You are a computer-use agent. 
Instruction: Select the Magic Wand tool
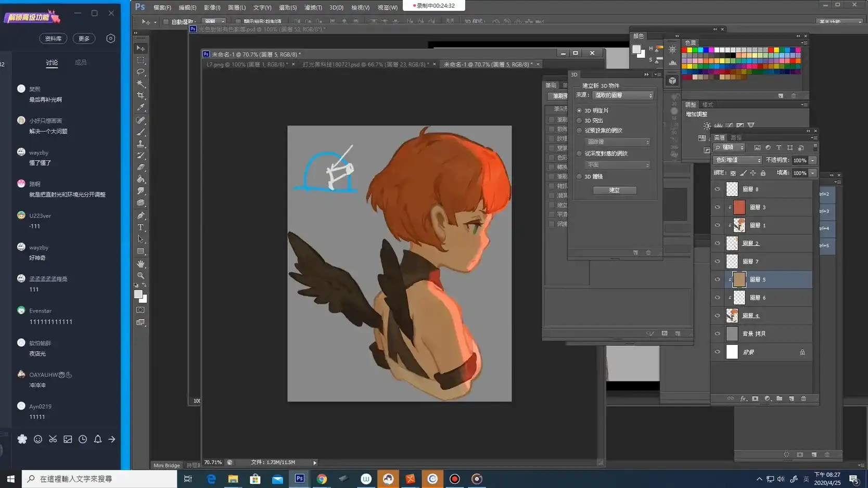point(141,84)
